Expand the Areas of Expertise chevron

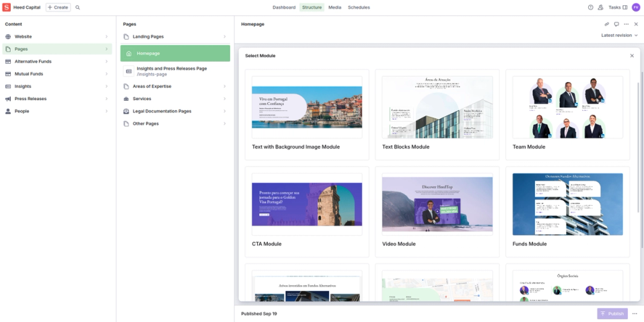[225, 86]
